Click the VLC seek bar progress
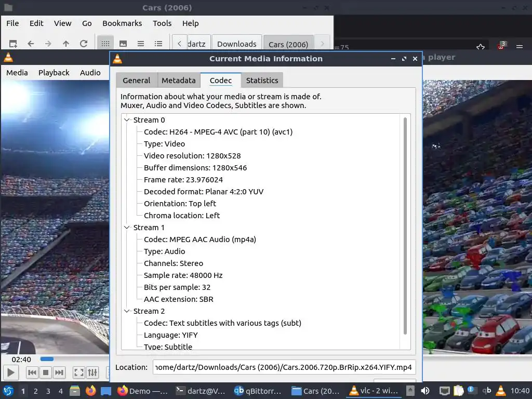Screen dimensions: 532x399 tap(47, 359)
